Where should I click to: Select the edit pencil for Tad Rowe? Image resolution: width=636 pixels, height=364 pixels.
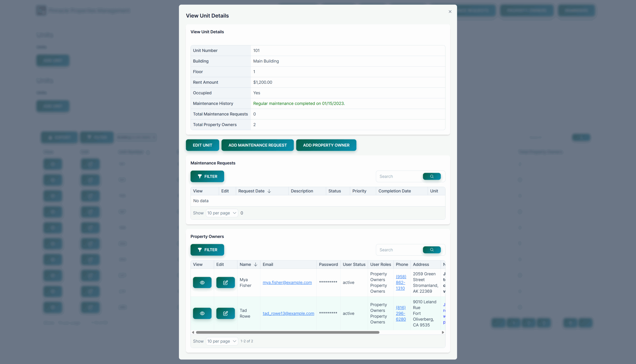pos(225,313)
